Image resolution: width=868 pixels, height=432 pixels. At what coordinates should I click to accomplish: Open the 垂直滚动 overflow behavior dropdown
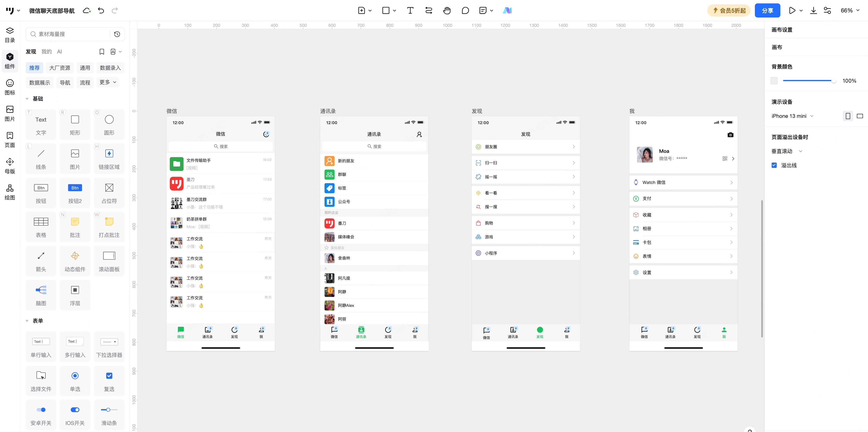click(x=787, y=151)
